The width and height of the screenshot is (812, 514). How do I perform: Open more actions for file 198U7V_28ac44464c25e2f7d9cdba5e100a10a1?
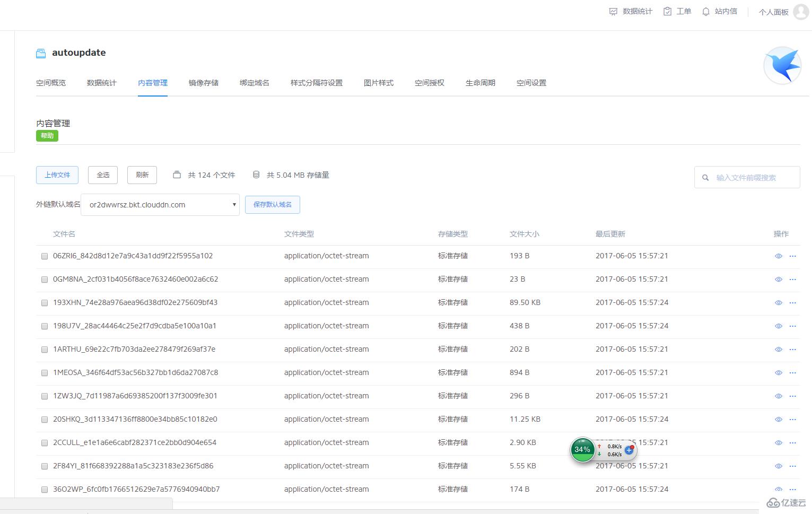click(x=793, y=326)
